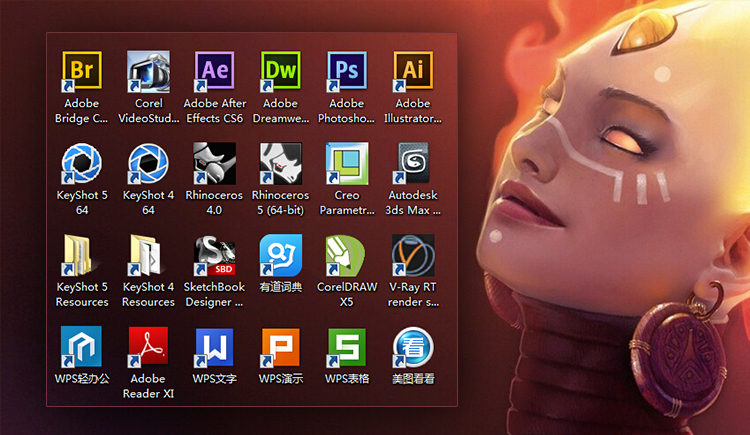Click the WPS演示 presentation icon
This screenshot has height=435, width=750.
pyautogui.click(x=280, y=347)
